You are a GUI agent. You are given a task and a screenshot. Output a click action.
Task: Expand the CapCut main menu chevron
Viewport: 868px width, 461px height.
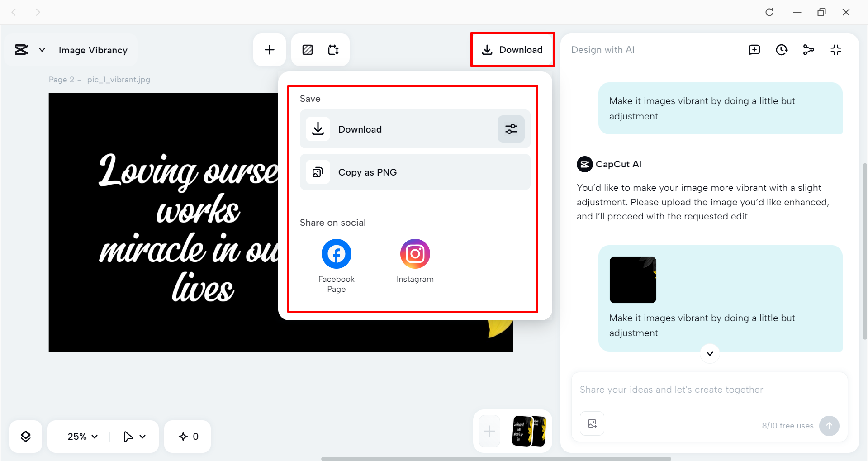point(42,50)
